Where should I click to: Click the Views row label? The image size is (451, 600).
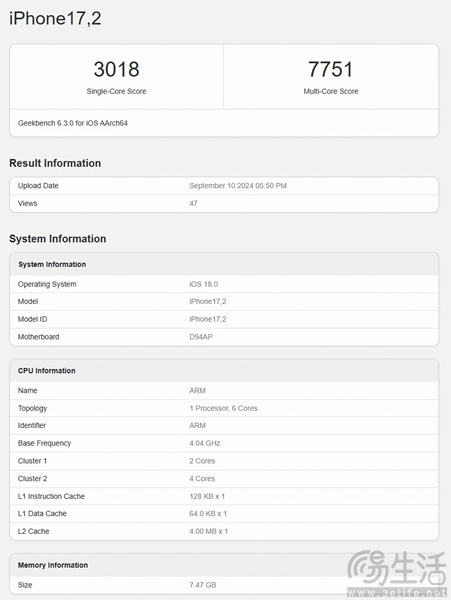28,203
